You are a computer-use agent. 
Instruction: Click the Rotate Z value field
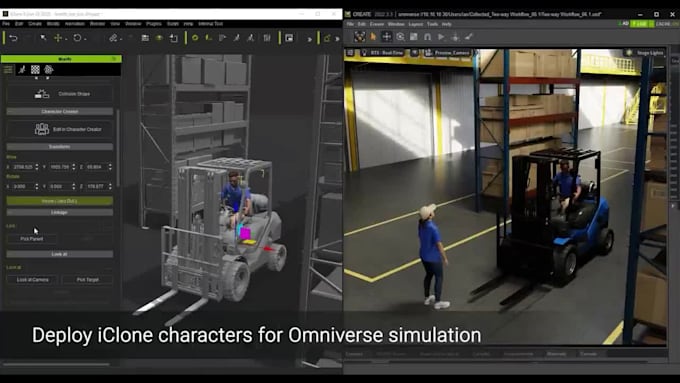click(x=96, y=186)
